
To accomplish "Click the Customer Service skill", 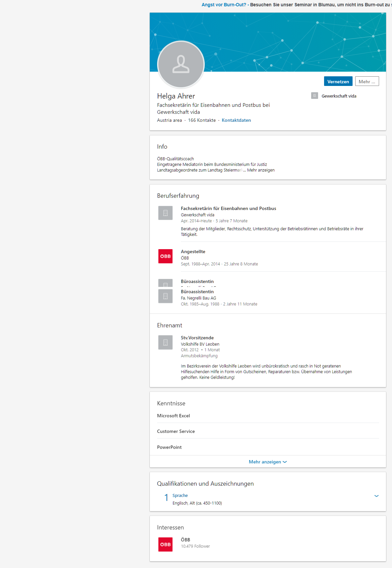I will pyautogui.click(x=176, y=431).
